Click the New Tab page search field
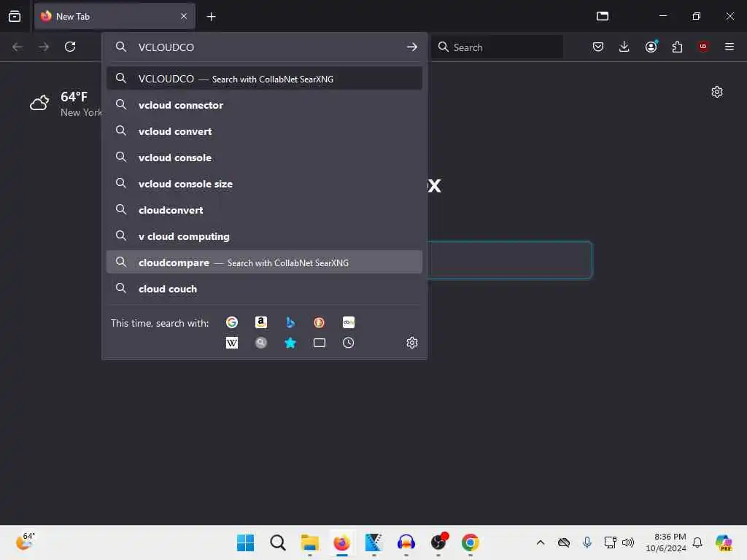Image resolution: width=747 pixels, height=560 pixels. coord(508,260)
